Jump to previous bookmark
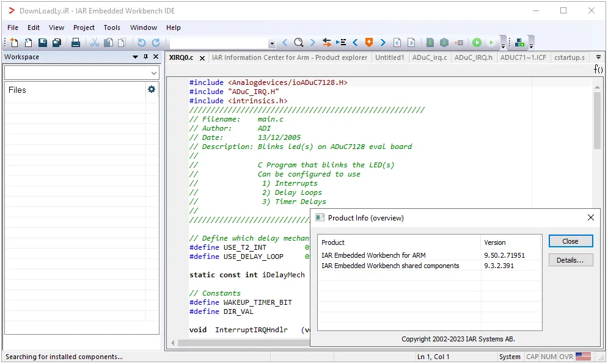 click(355, 43)
